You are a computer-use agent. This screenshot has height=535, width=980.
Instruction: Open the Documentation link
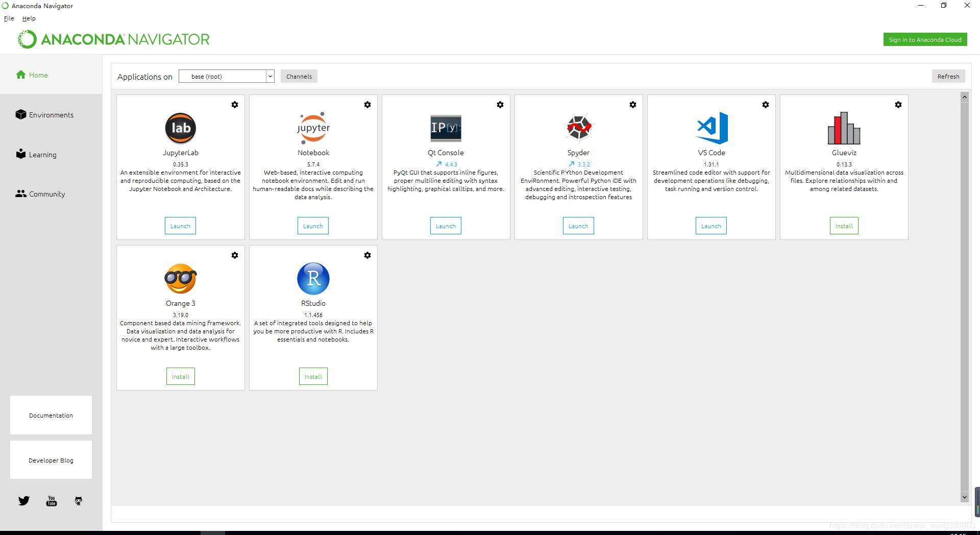coord(51,416)
